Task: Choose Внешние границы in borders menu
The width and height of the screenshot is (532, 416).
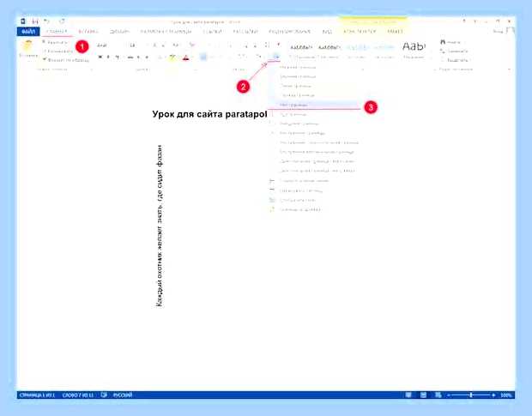Action: coord(314,124)
